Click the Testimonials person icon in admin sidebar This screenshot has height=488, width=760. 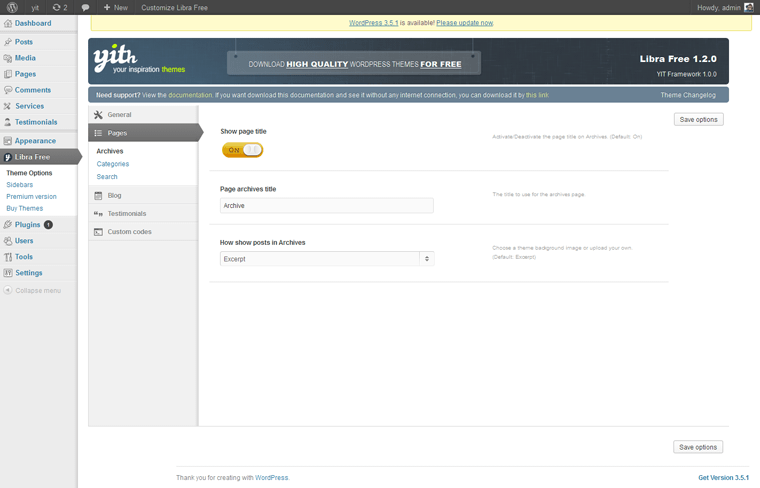point(8,122)
